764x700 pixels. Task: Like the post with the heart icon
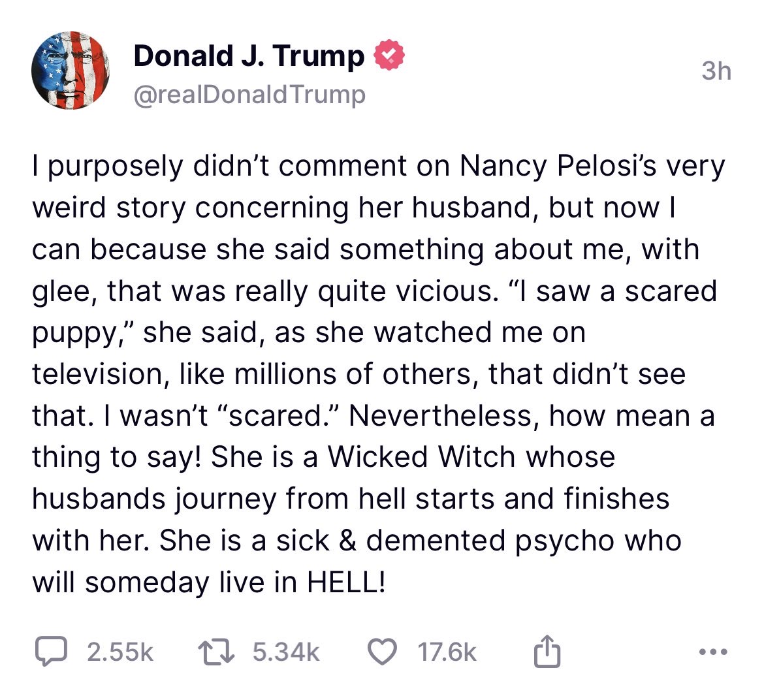click(383, 652)
